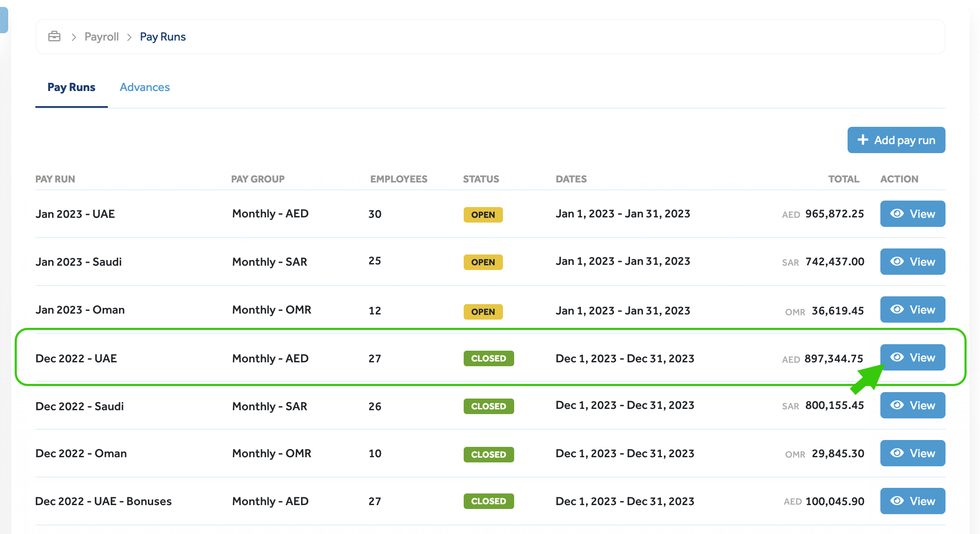Click the CLOSED badge for Dec 2022 - Saudi

pos(489,406)
